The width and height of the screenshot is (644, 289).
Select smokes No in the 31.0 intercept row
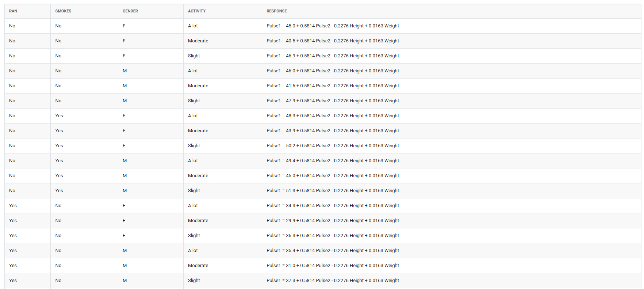pyautogui.click(x=58, y=266)
